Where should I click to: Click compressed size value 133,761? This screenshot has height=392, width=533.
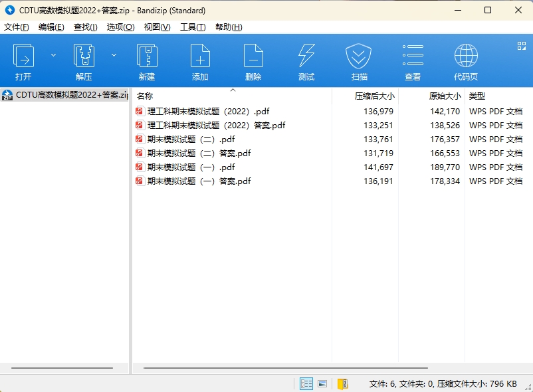click(378, 140)
